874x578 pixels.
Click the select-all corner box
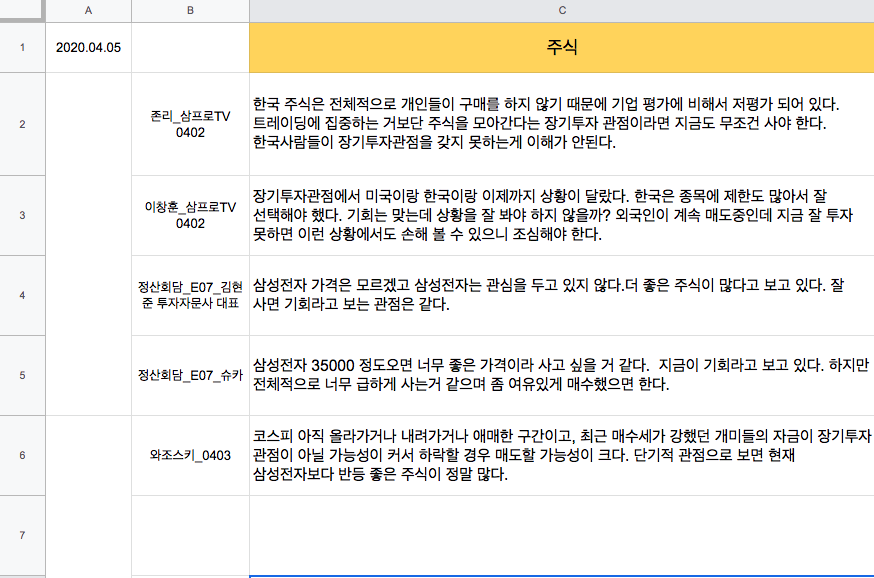tap(22, 11)
